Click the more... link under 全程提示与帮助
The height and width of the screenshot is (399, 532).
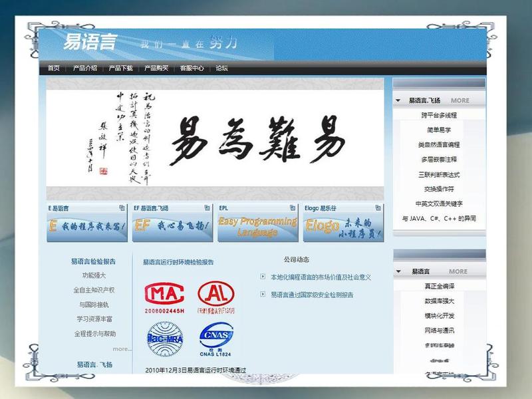pyautogui.click(x=122, y=348)
